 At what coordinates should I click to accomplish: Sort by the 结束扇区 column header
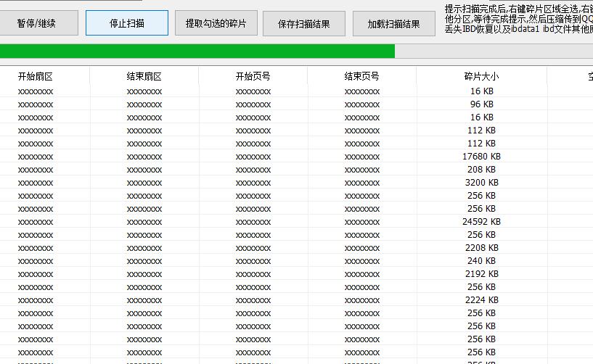pyautogui.click(x=144, y=76)
